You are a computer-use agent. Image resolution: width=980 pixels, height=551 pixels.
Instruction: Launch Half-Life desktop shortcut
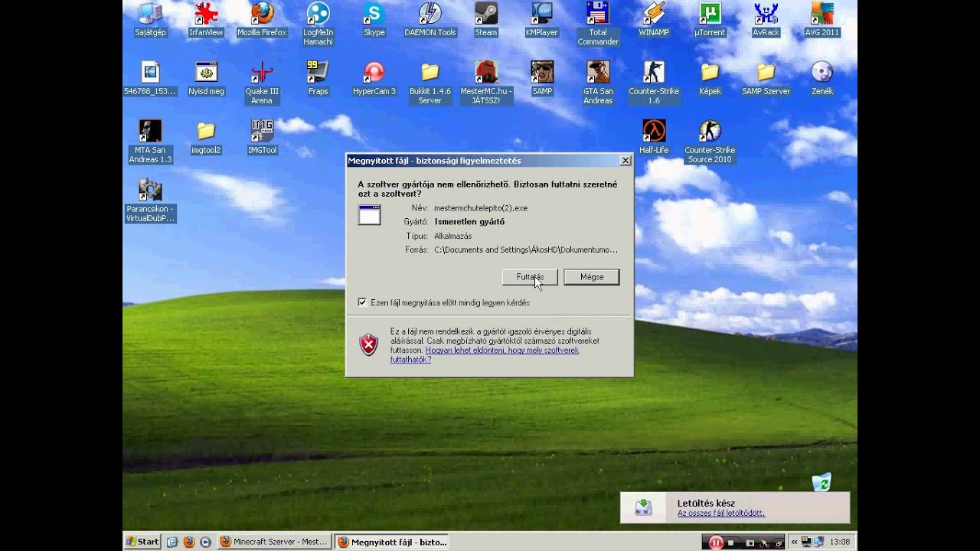click(x=654, y=137)
